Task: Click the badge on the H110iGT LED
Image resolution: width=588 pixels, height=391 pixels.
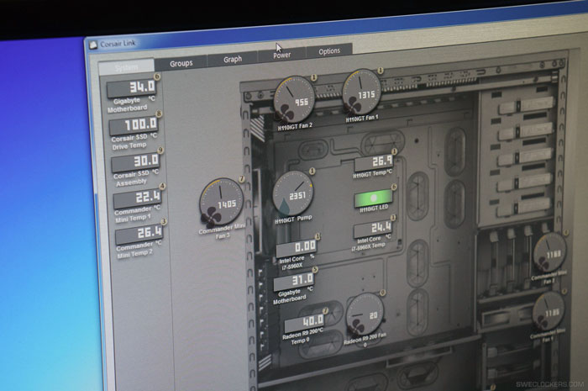Action: pos(394,187)
